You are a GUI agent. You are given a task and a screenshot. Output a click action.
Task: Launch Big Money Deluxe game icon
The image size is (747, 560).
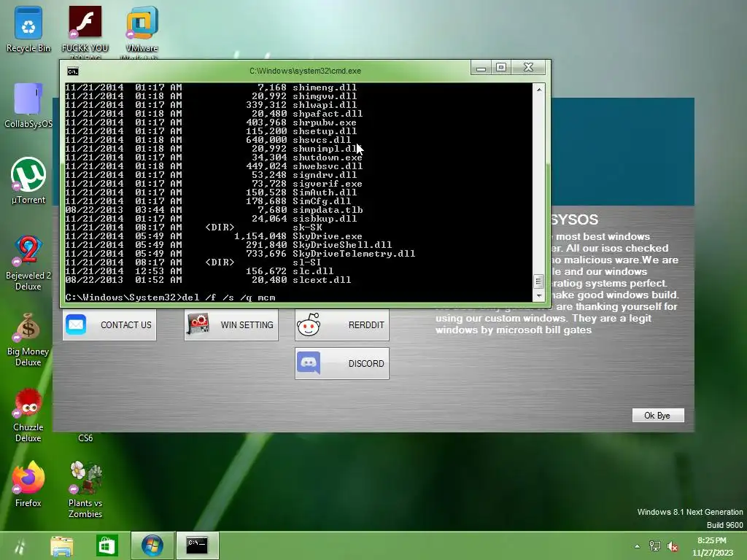coord(28,339)
